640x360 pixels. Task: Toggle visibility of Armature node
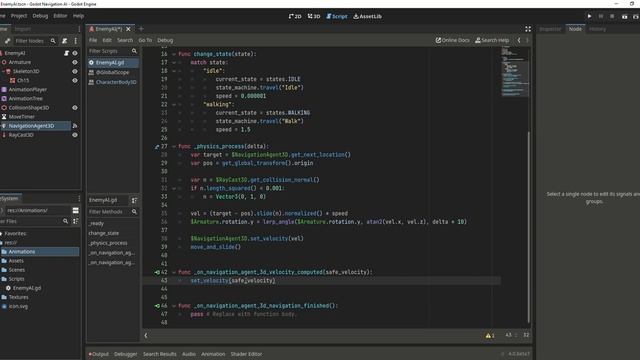click(75, 62)
